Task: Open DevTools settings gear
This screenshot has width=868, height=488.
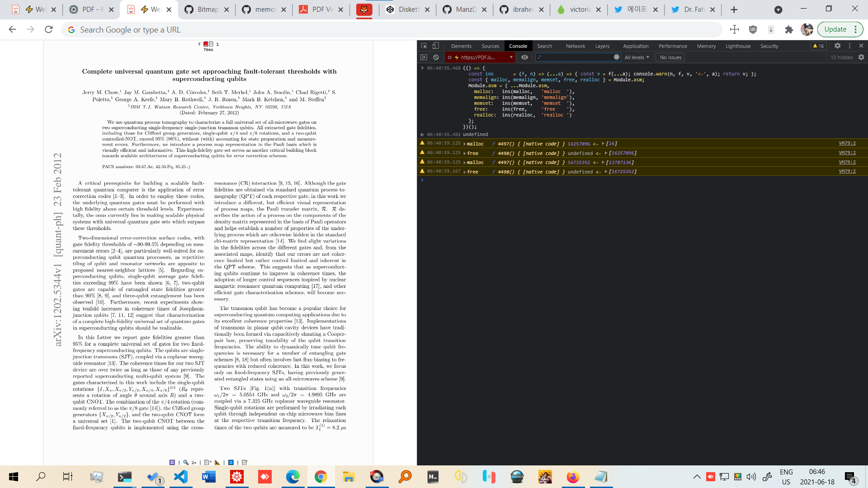Action: 837,46
